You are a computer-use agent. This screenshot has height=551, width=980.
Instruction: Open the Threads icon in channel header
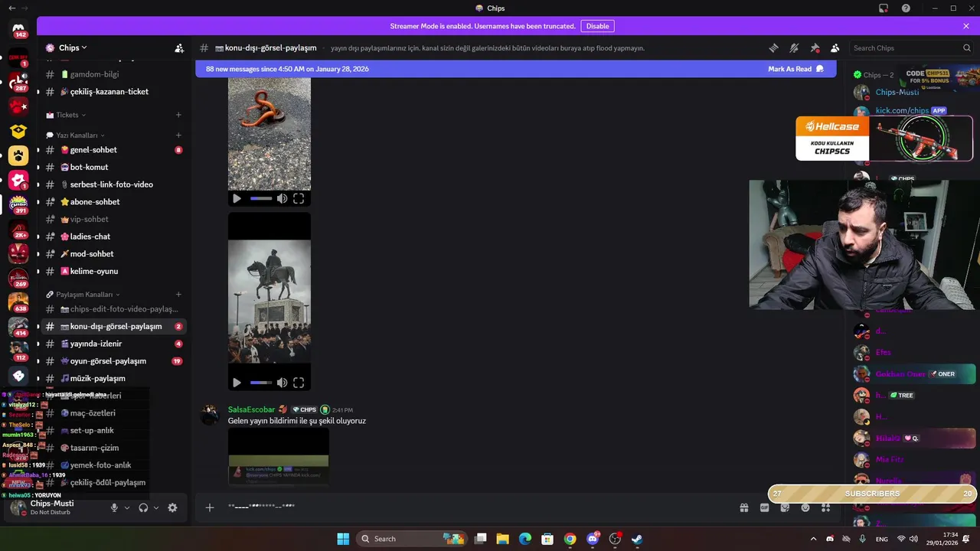point(773,47)
